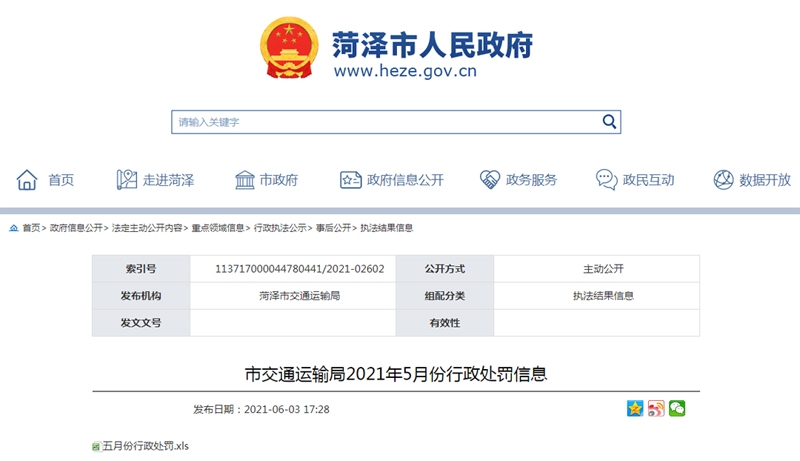
Task: Click the search magnifier icon
Action: click(609, 122)
